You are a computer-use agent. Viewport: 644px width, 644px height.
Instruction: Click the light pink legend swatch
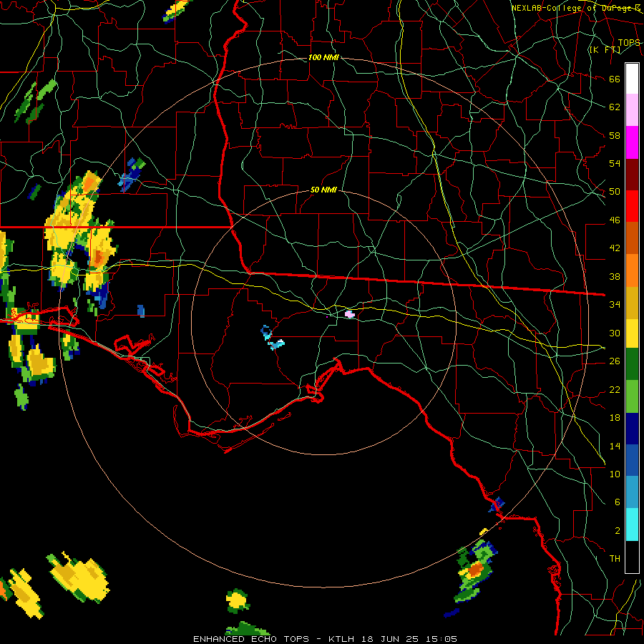tap(632, 110)
